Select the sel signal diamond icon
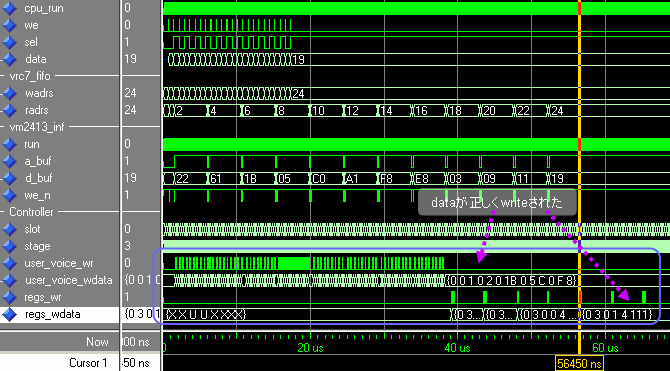This screenshot has width=670, height=371. click(x=9, y=42)
